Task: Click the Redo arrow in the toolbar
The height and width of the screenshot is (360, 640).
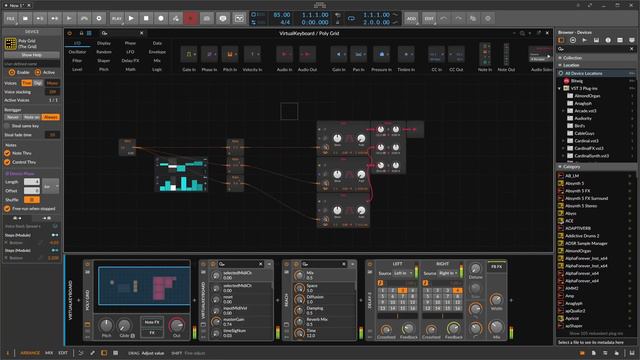Action: pos(458,18)
